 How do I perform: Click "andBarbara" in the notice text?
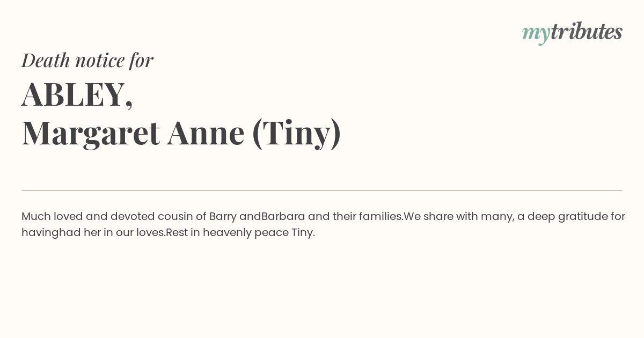272,216
